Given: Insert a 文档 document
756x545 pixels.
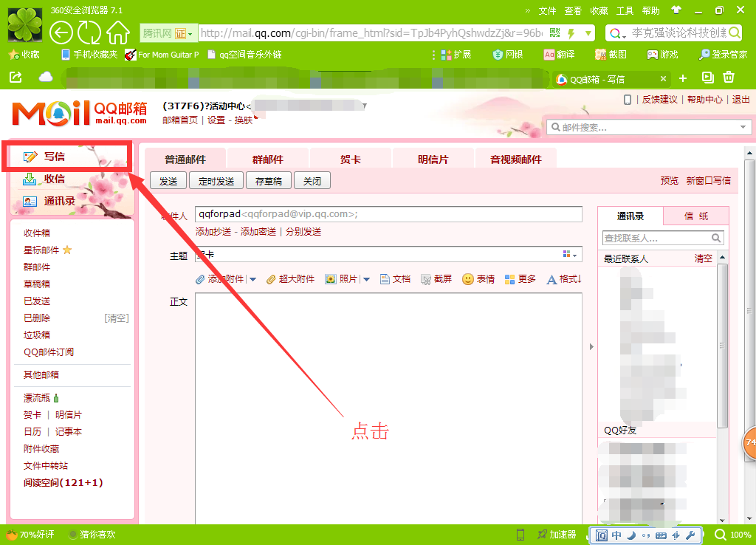Looking at the screenshot, I should [x=395, y=278].
